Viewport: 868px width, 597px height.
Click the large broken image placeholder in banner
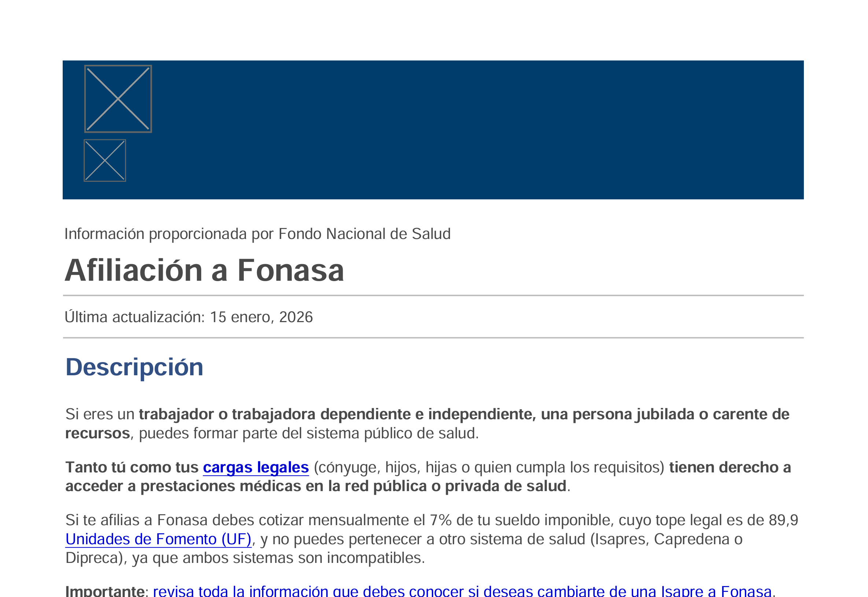118,99
